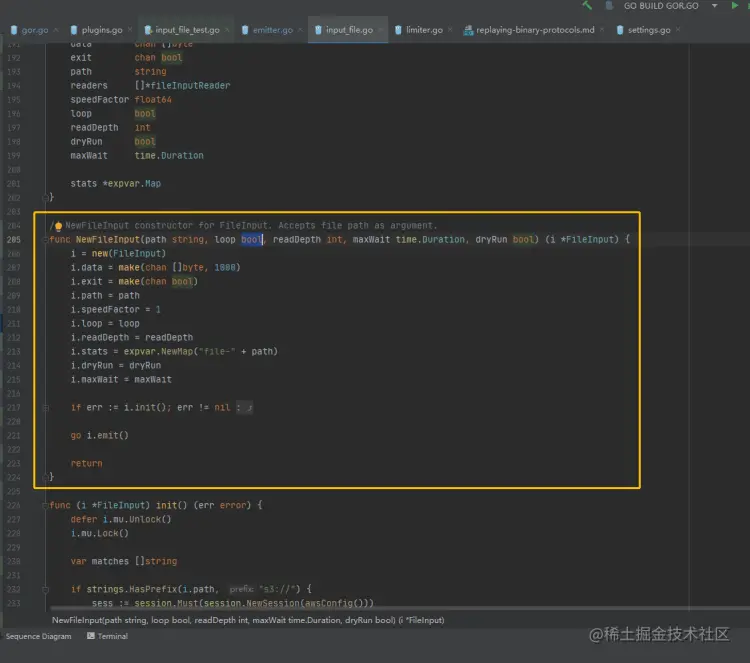The height and width of the screenshot is (663, 750).
Task: Expand the folded braces placeholder after nil
Action: point(244,408)
